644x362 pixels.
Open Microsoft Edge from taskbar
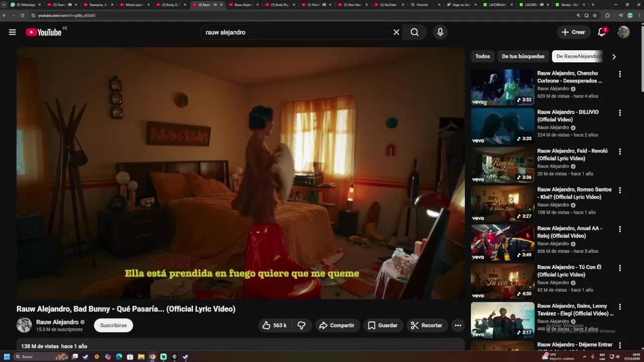(x=119, y=356)
